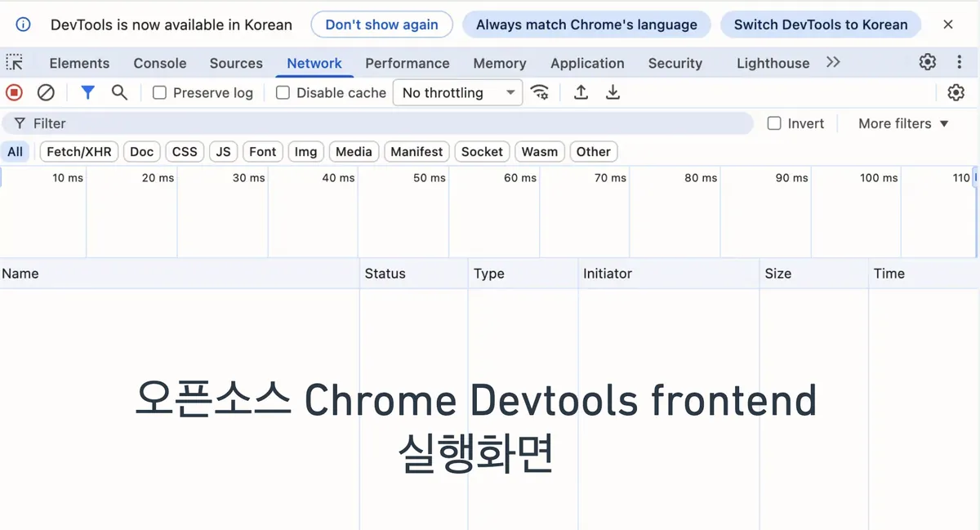Click Switch DevTools to Korean button
980x530 pixels.
pos(820,24)
